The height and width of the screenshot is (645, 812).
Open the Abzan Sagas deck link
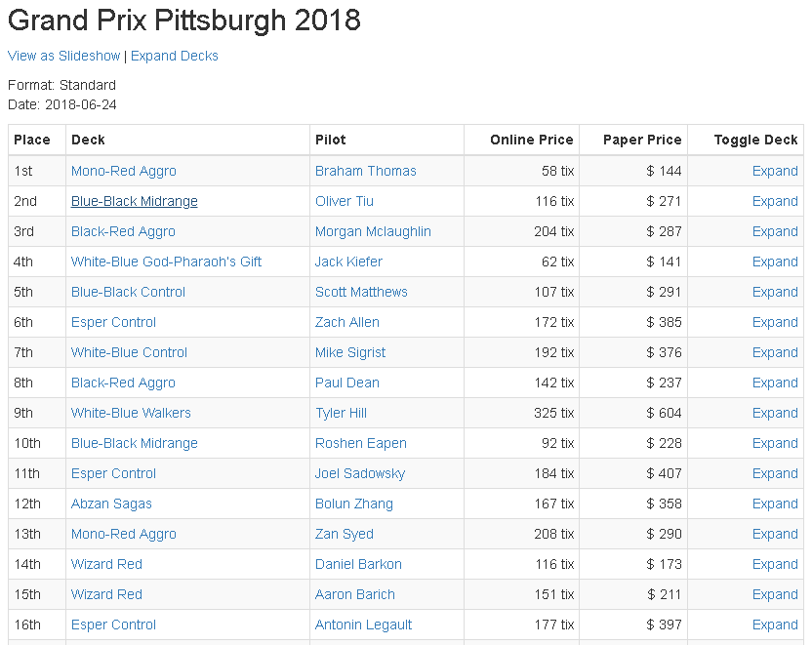[111, 504]
